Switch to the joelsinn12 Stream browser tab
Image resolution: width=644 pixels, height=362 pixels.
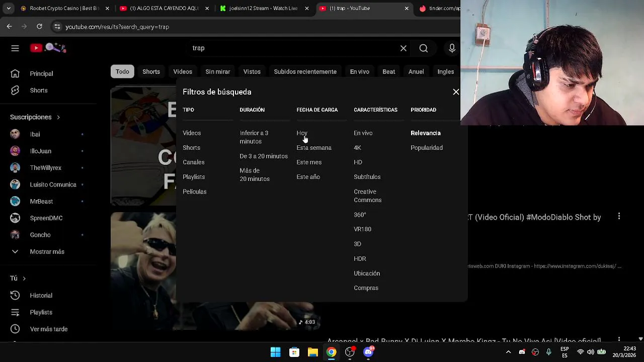[264, 8]
